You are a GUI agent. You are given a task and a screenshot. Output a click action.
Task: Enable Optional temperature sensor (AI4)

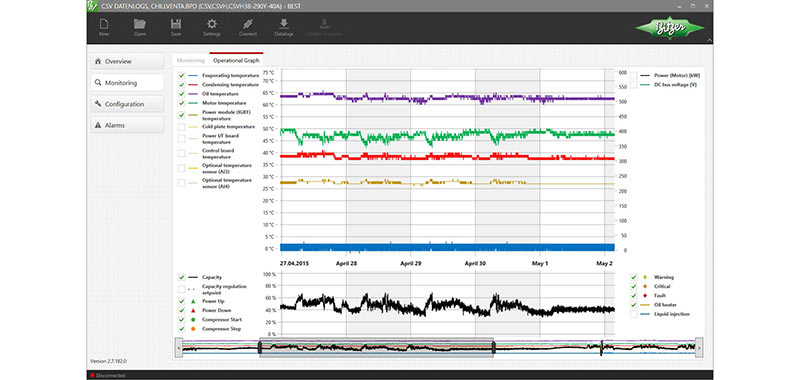click(181, 183)
